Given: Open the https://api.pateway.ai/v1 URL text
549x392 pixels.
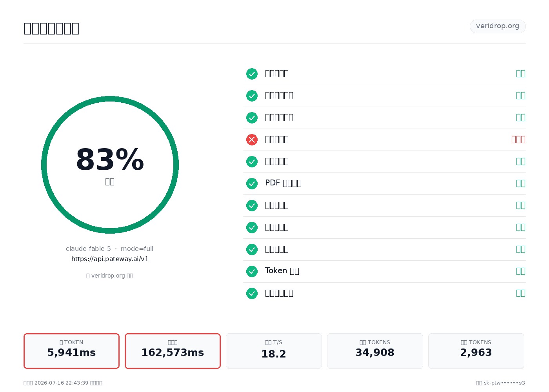Looking at the screenshot, I should coord(110,259).
